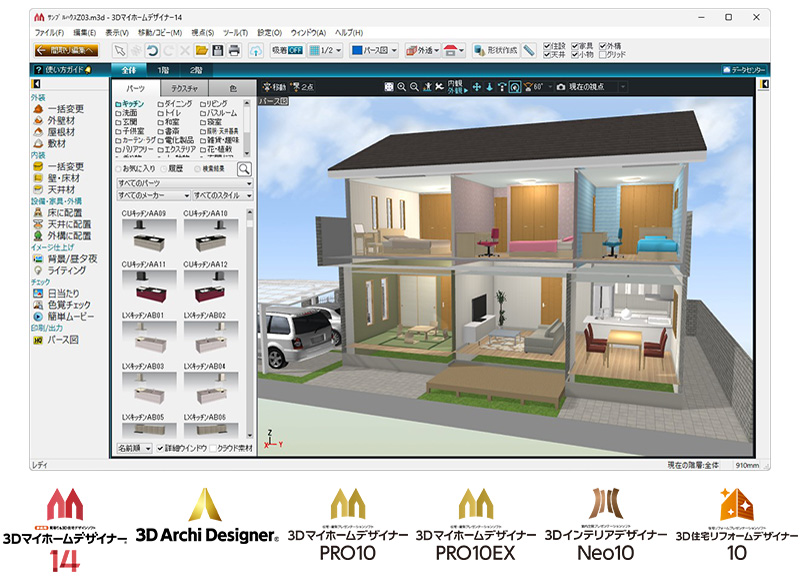This screenshot has width=800, height=580.
Task: Click the 間取り編集へ button
Action: click(x=65, y=49)
